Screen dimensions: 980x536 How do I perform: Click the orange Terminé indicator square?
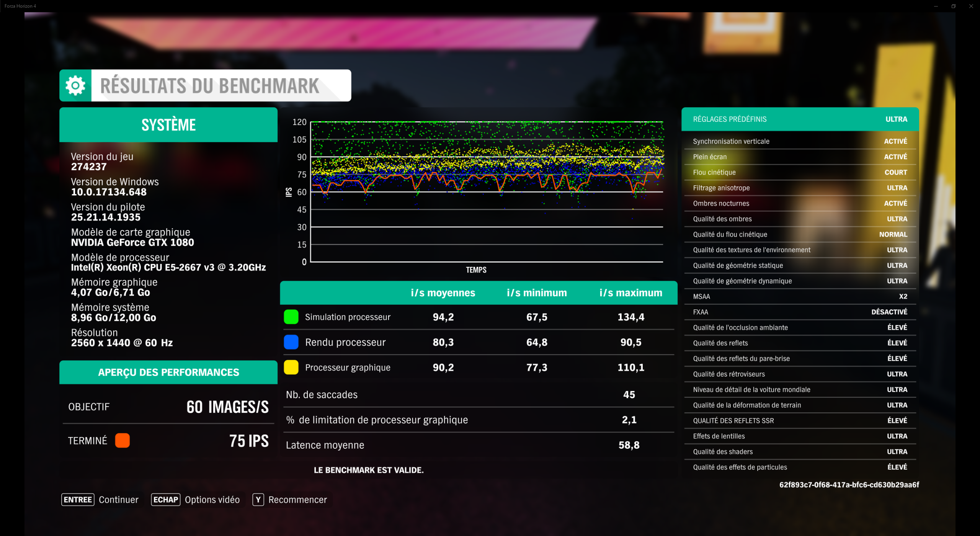tap(122, 441)
